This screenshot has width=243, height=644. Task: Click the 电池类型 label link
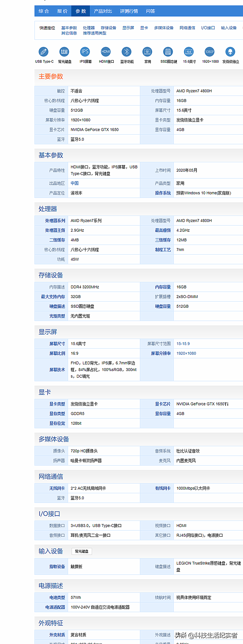coord(57,598)
